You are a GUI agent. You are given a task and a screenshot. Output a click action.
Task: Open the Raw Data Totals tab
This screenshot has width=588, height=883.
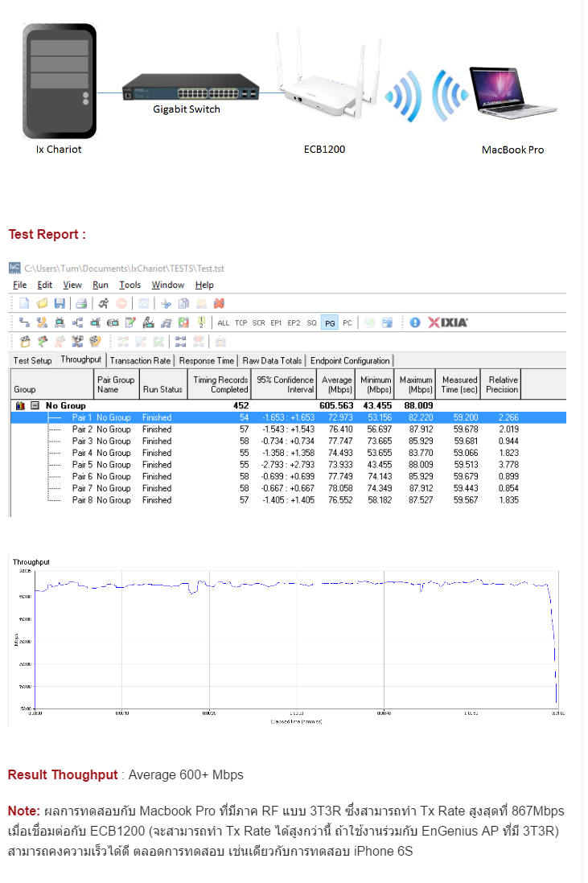click(272, 360)
